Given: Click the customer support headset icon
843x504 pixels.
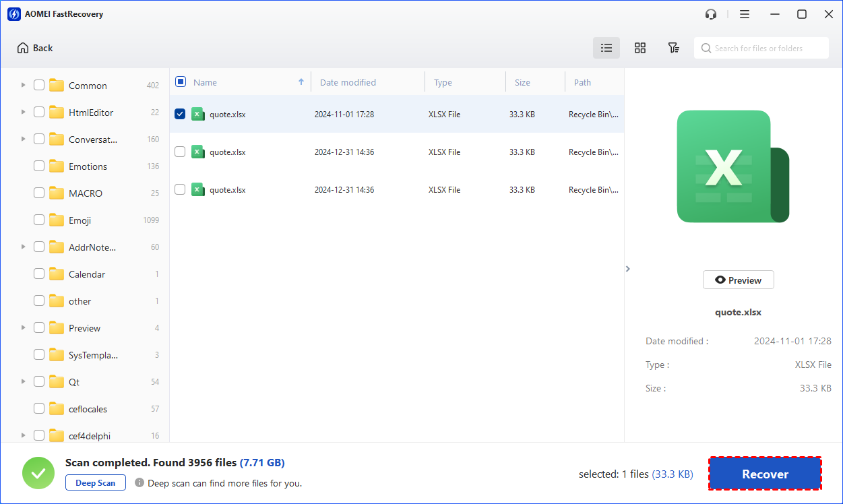Looking at the screenshot, I should (711, 14).
